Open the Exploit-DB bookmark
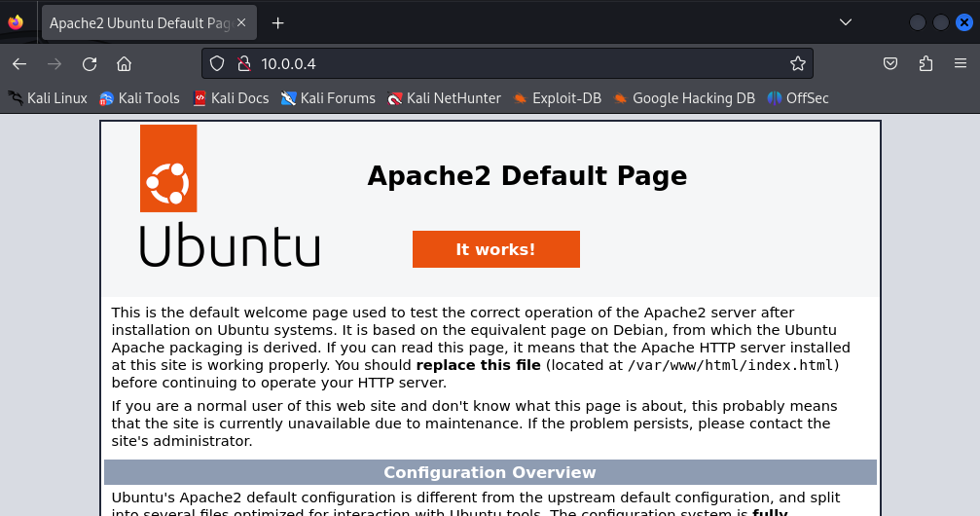This screenshot has width=980, height=516. click(557, 98)
